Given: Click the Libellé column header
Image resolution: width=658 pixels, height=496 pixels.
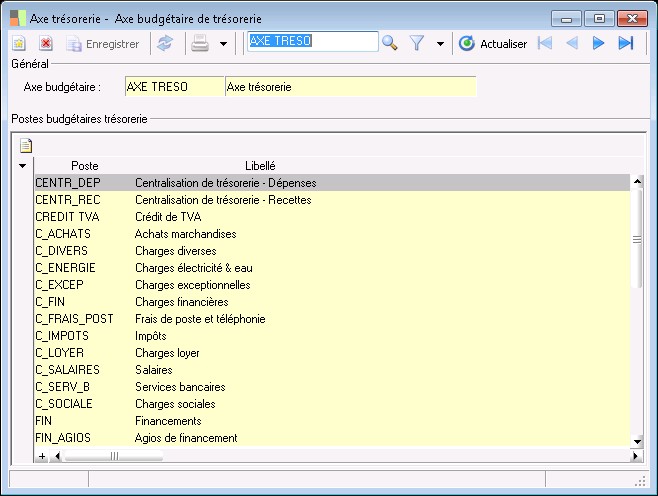Looking at the screenshot, I should [x=260, y=165].
